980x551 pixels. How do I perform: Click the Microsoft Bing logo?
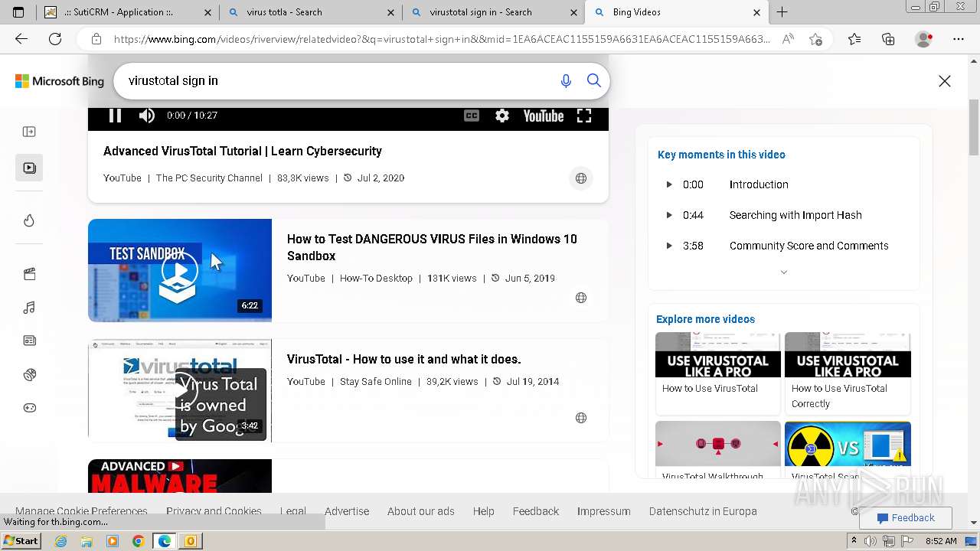pos(60,81)
